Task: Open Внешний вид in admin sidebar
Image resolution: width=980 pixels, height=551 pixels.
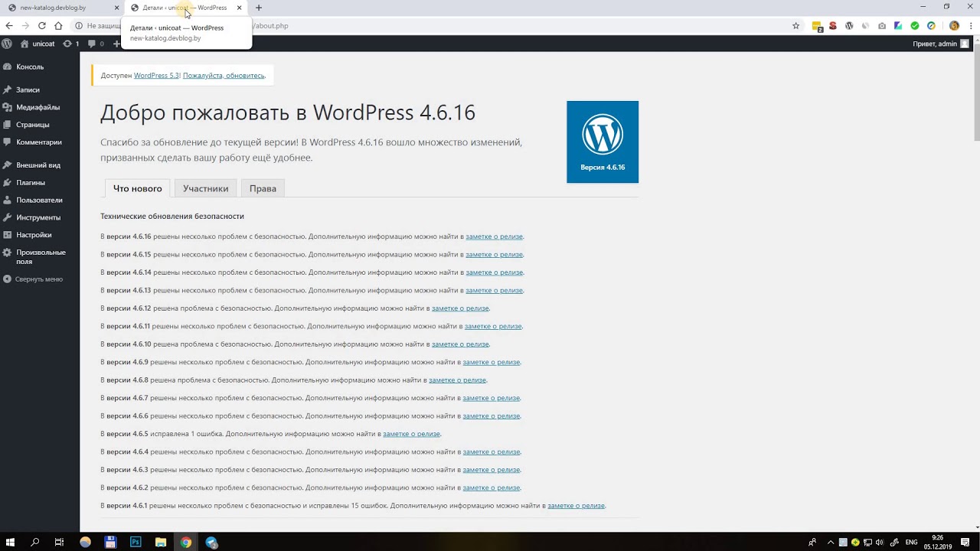Action: tap(40, 165)
